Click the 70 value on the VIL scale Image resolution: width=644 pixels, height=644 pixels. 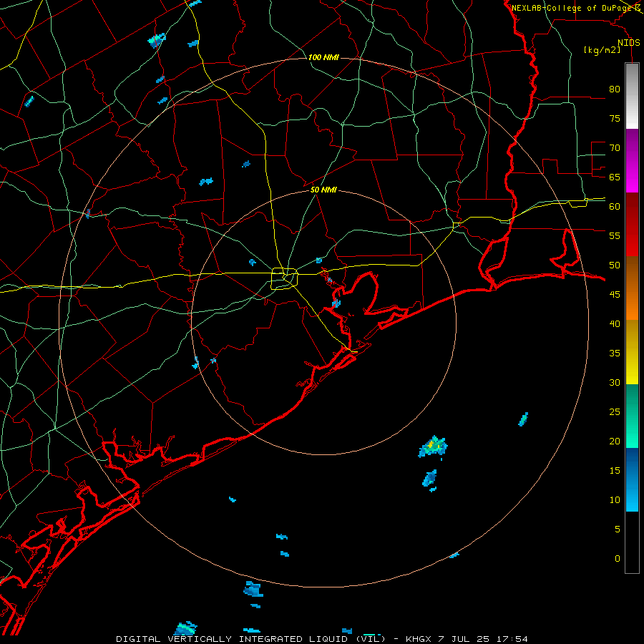(x=615, y=148)
